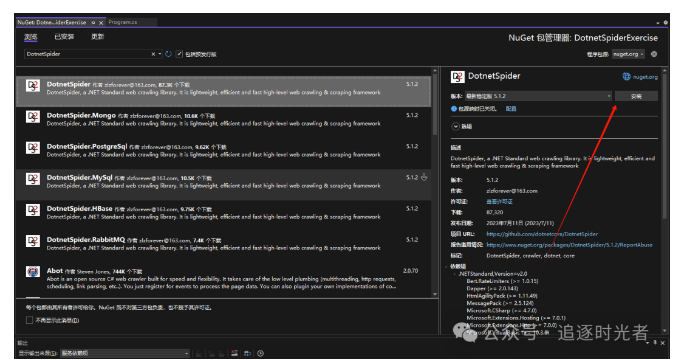Close the NuGet DotnetSpiderExercise tab

(x=101, y=22)
